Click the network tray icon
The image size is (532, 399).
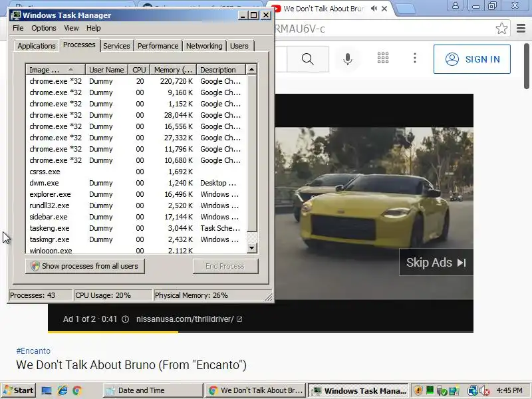coord(472,390)
